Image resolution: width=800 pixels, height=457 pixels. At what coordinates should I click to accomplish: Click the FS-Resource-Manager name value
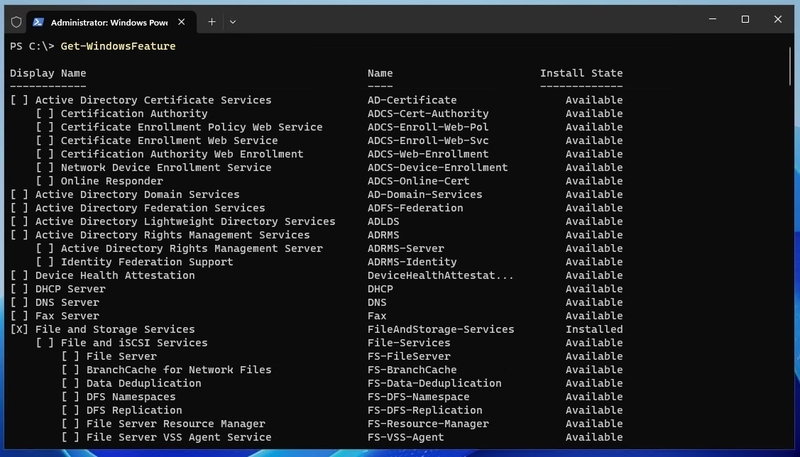(x=428, y=424)
